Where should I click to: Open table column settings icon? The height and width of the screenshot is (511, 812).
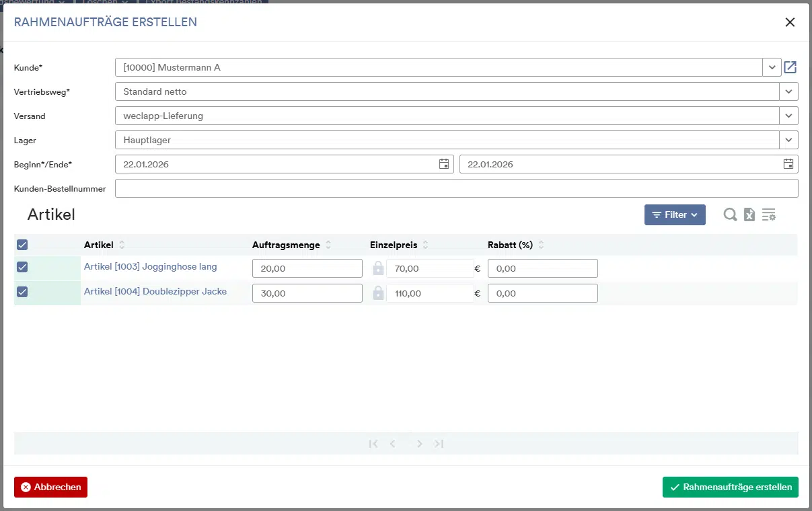(x=769, y=214)
